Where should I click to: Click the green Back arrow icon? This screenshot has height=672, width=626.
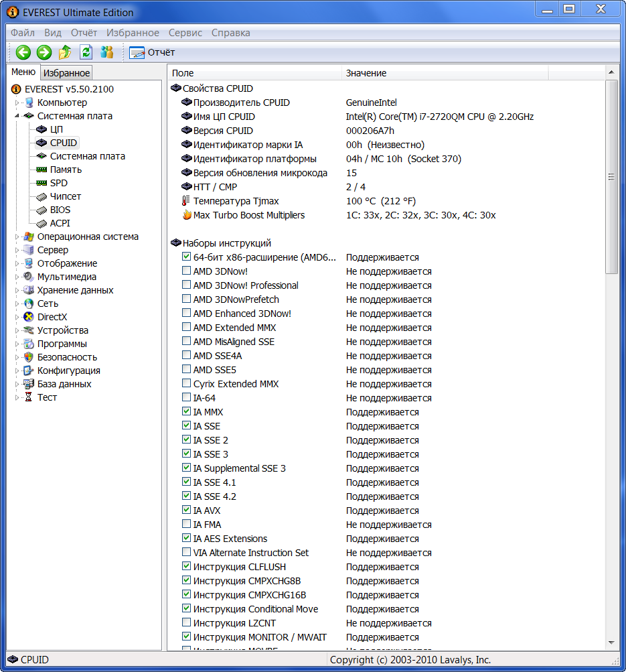[23, 52]
